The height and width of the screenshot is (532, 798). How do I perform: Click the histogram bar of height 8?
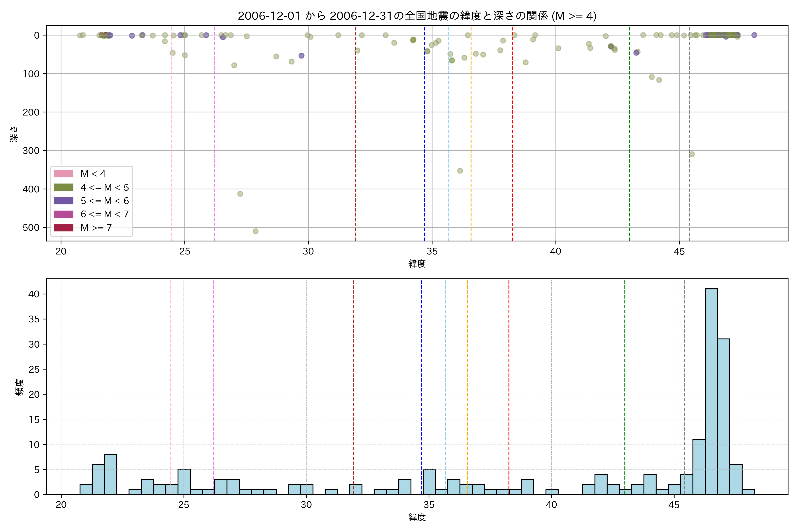tap(111, 474)
